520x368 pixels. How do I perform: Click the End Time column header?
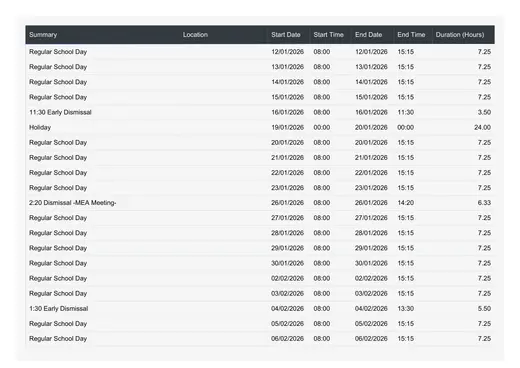tap(411, 35)
